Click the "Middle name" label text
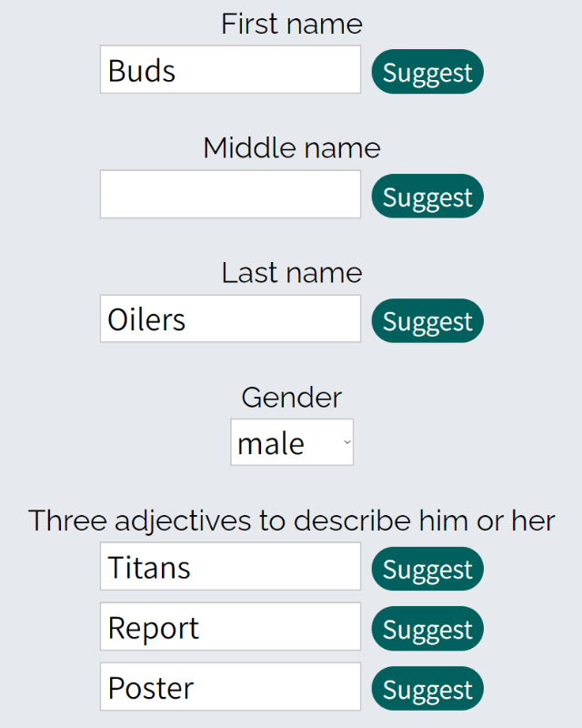This screenshot has width=582, height=728. click(292, 147)
